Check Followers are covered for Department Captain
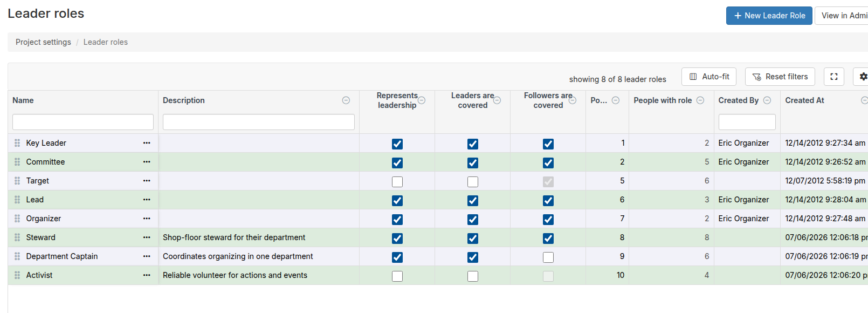This screenshot has width=868, height=313. pos(548,257)
